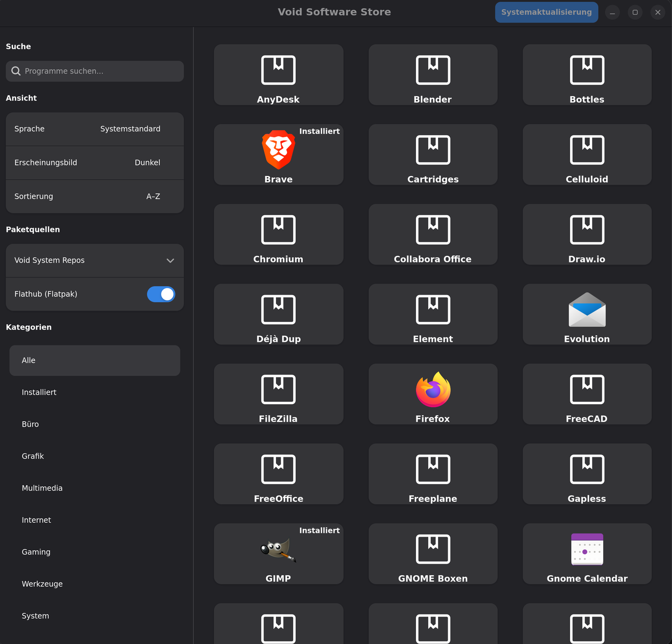Focus the Programme suchen search field
This screenshot has width=672, height=644.
[102, 71]
